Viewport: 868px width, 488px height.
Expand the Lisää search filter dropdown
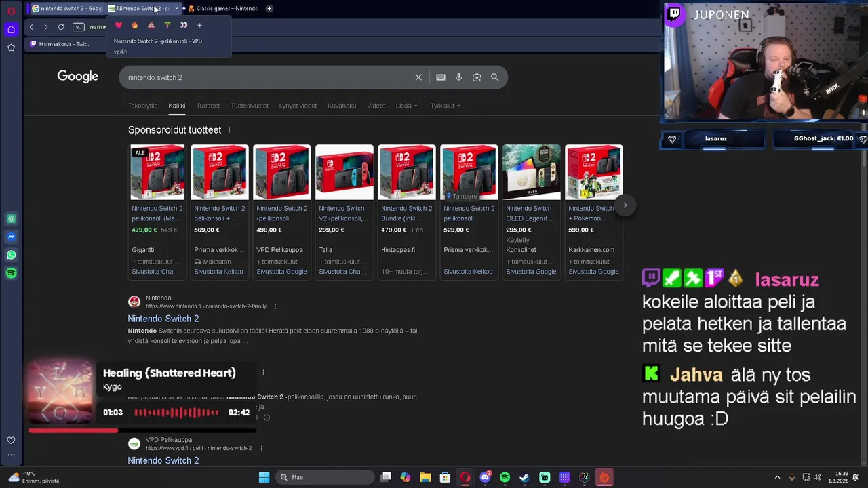(406, 106)
